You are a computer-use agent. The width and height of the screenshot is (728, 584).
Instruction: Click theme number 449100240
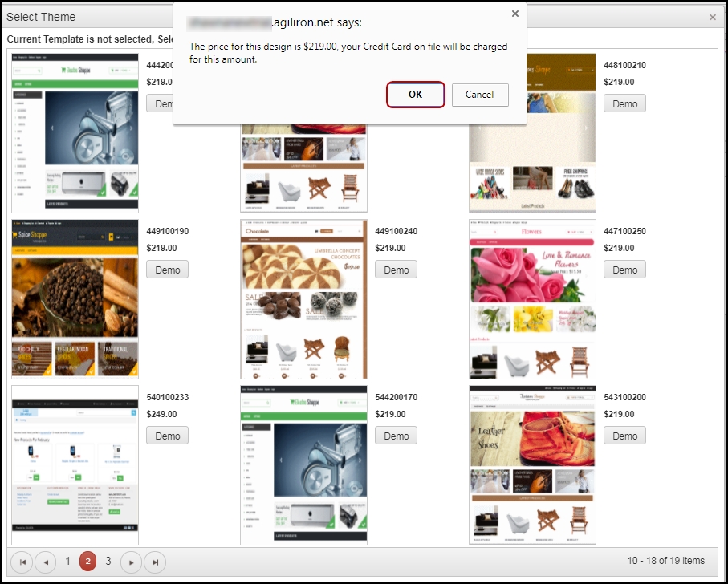point(396,231)
